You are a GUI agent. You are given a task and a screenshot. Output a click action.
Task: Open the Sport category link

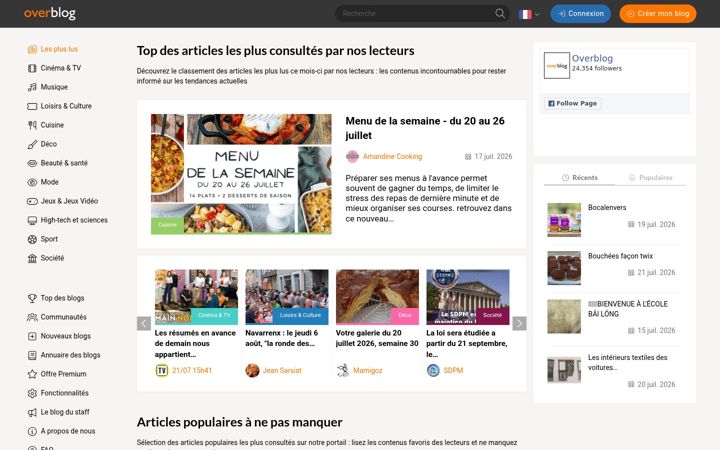[49, 239]
